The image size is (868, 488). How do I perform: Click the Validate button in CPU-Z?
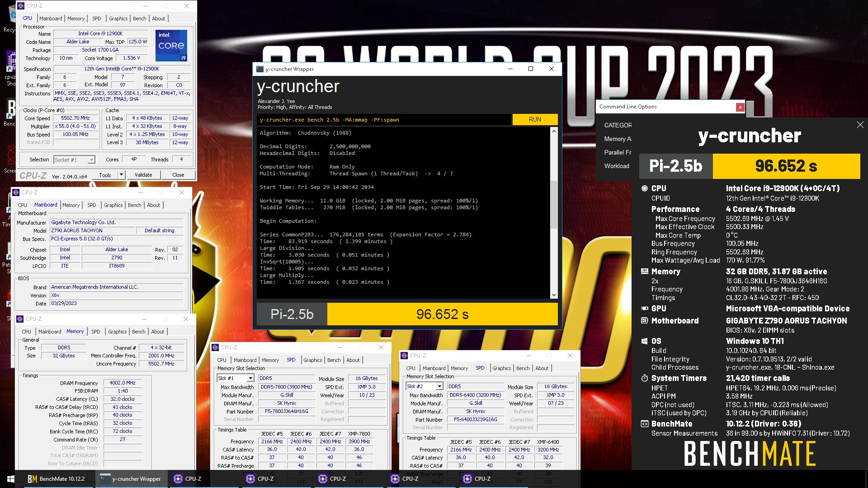click(143, 175)
